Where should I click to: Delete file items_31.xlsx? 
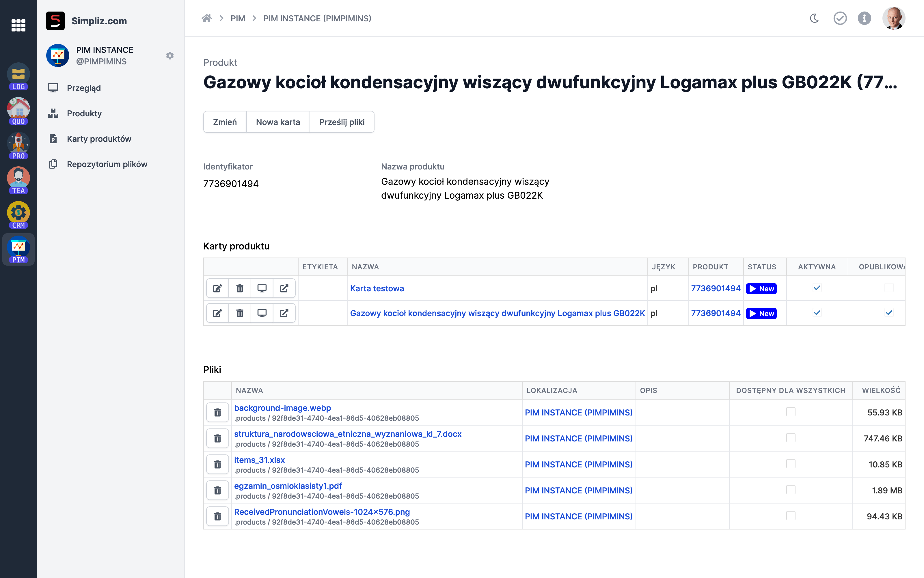click(x=217, y=465)
